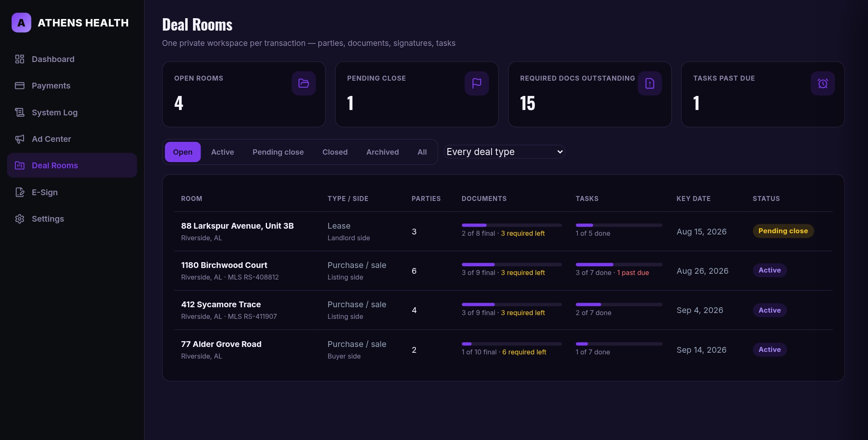Click the 'Sep 14, 2026' key date
This screenshot has height=440, width=868.
(701, 350)
